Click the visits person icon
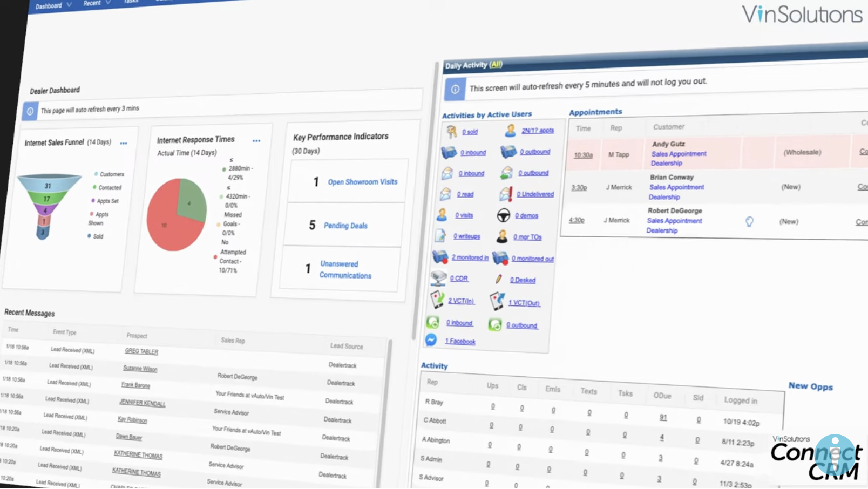868x489 pixels. tap(442, 215)
